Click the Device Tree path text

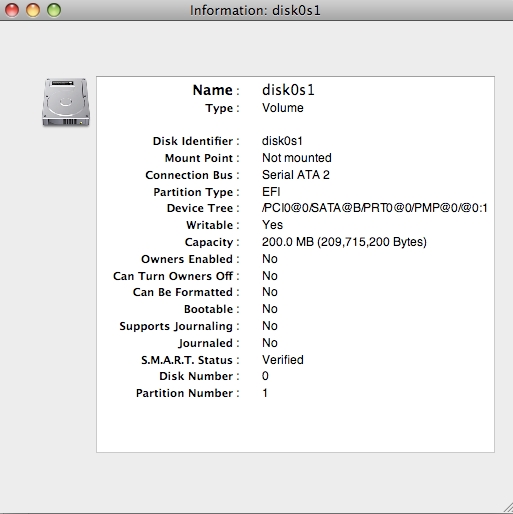click(375, 208)
